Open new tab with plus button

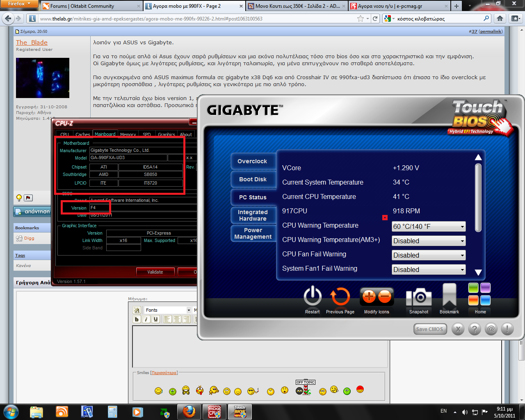tap(456, 6)
